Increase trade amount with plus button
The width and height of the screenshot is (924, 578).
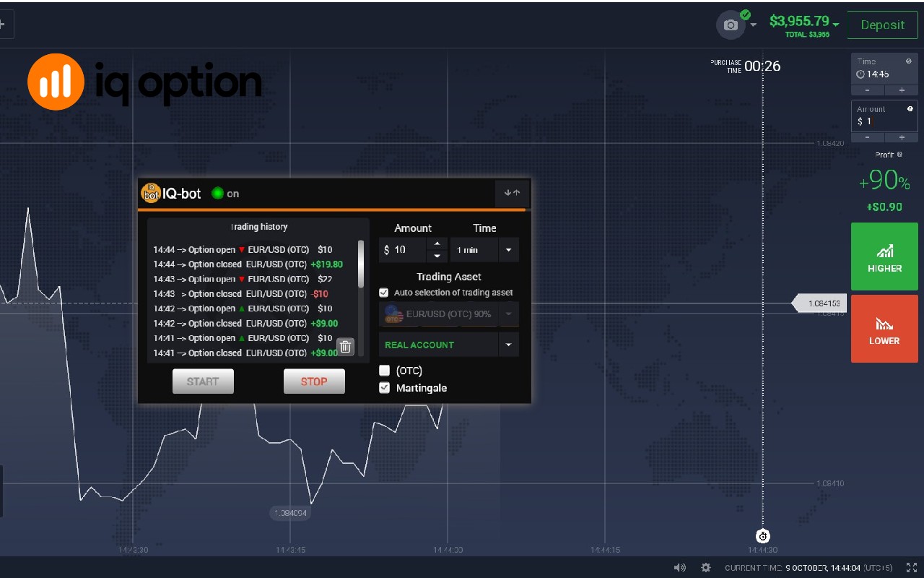(902, 137)
